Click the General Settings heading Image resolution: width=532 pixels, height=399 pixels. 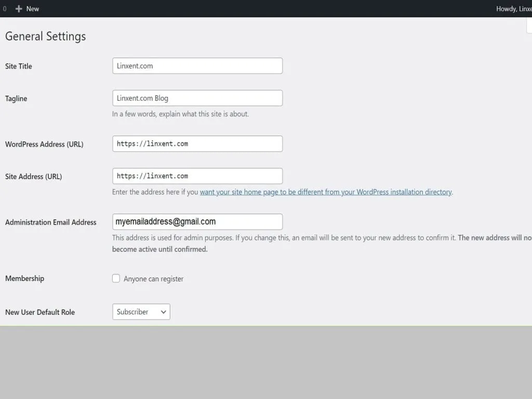click(x=46, y=37)
